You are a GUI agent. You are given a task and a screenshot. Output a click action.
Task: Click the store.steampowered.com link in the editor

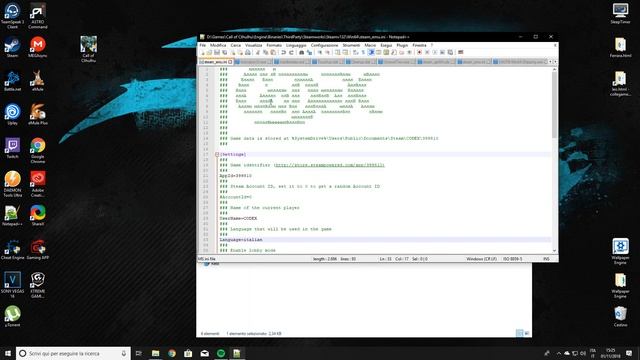tap(329, 165)
